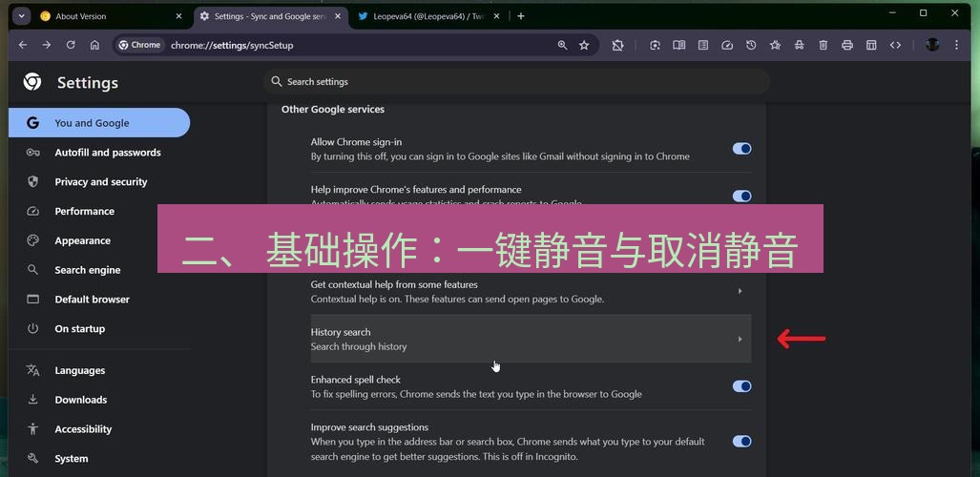Close the Settings Sync tab
Viewport: 980px width, 477px height.
pyautogui.click(x=338, y=16)
